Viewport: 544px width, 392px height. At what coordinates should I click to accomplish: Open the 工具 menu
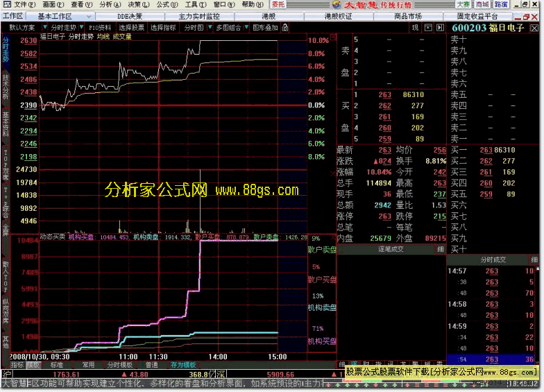click(196, 4)
